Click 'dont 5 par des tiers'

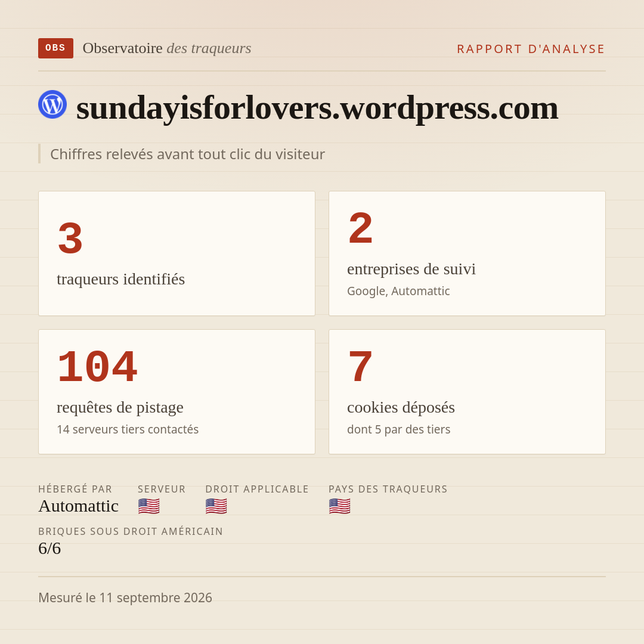pyautogui.click(x=399, y=429)
